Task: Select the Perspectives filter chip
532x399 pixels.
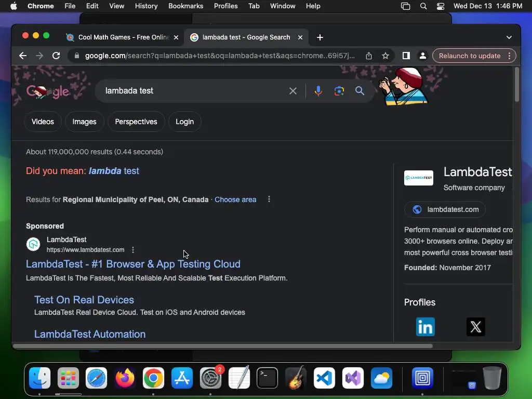Action: 136,122
